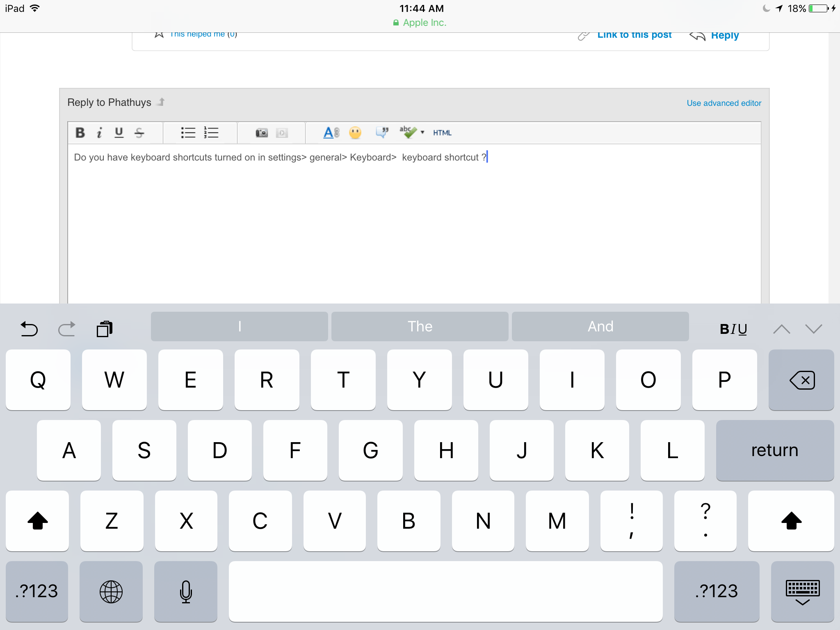The image size is (840, 630).
Task: Insert a quote with quote icon
Action: pyautogui.click(x=382, y=132)
